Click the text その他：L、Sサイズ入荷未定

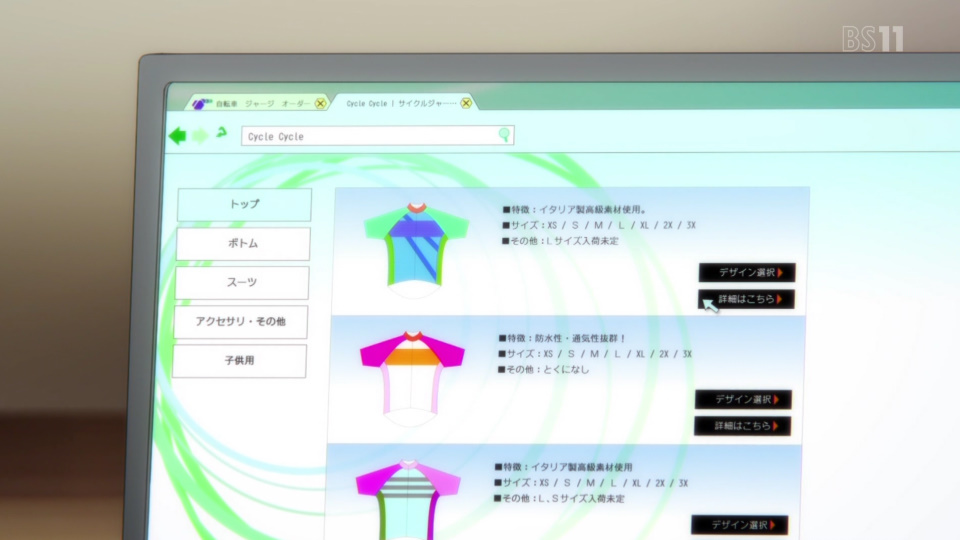pyautogui.click(x=560, y=499)
